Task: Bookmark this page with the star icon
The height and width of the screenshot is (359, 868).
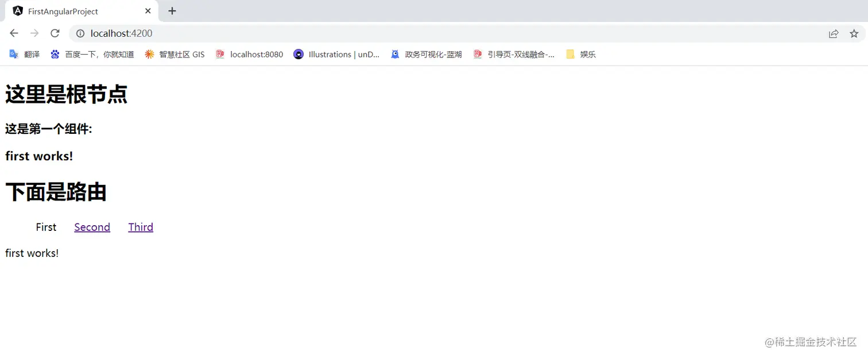Action: [x=854, y=33]
